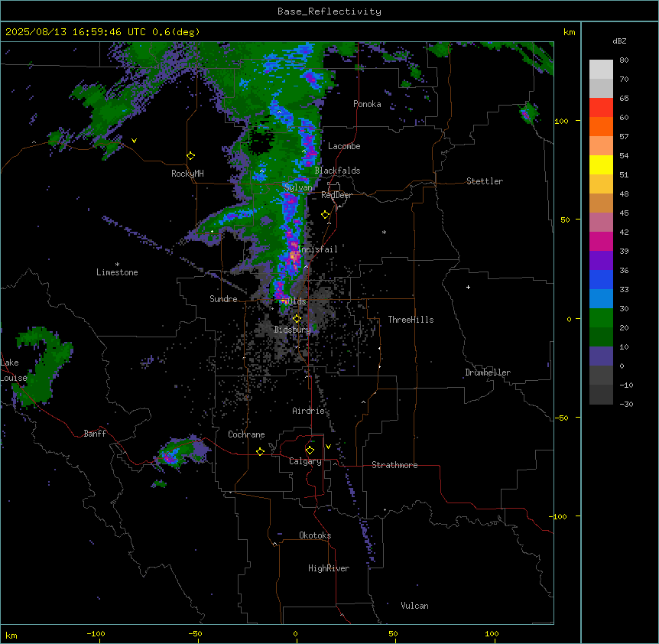Click the yellow diamond marker above Calgary label

click(310, 450)
